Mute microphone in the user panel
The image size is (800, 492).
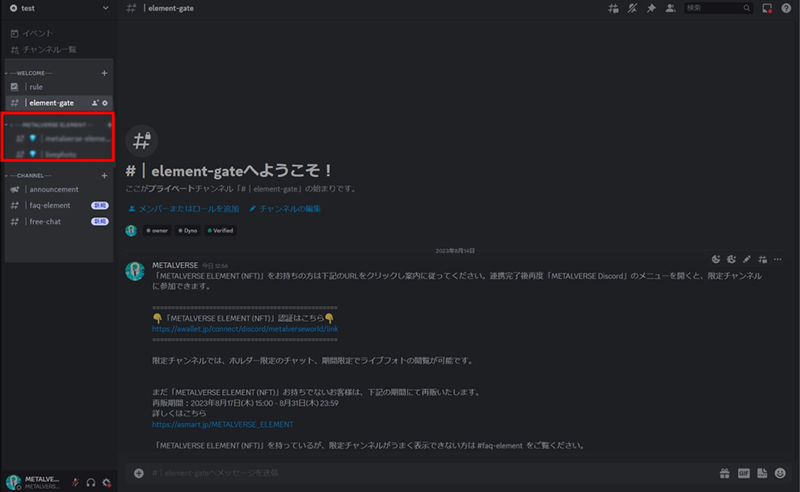pos(75,482)
